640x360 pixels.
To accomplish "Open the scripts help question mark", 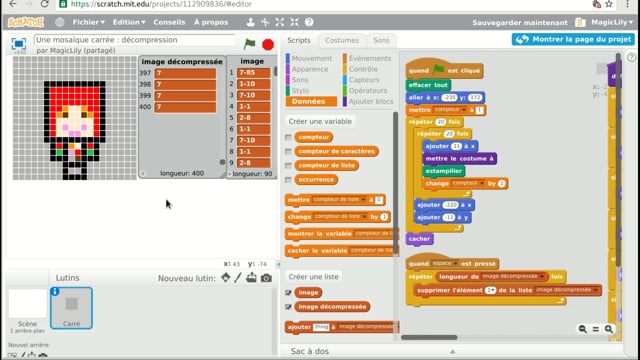I will tap(631, 57).
